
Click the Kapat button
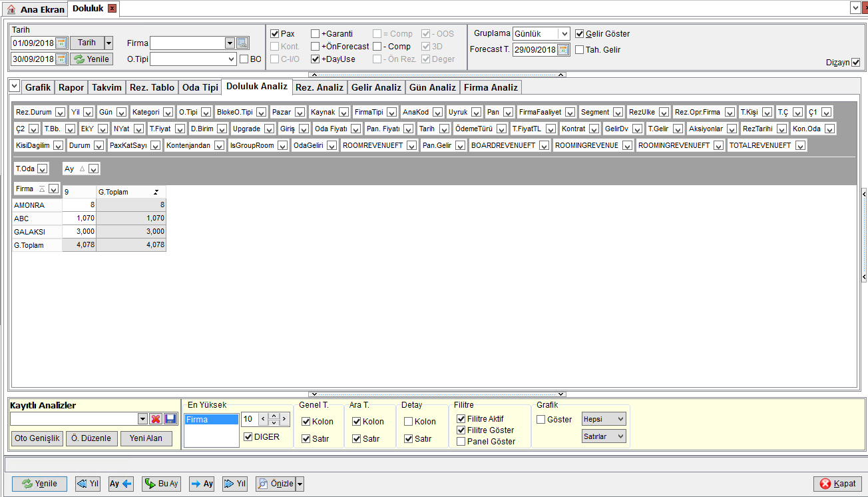pyautogui.click(x=838, y=484)
